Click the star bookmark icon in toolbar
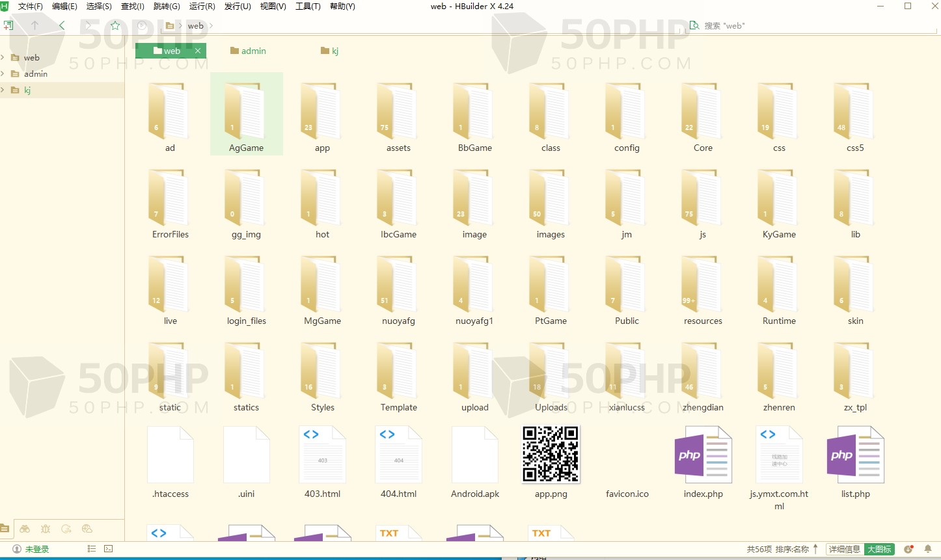The width and height of the screenshot is (941, 560). (x=115, y=26)
